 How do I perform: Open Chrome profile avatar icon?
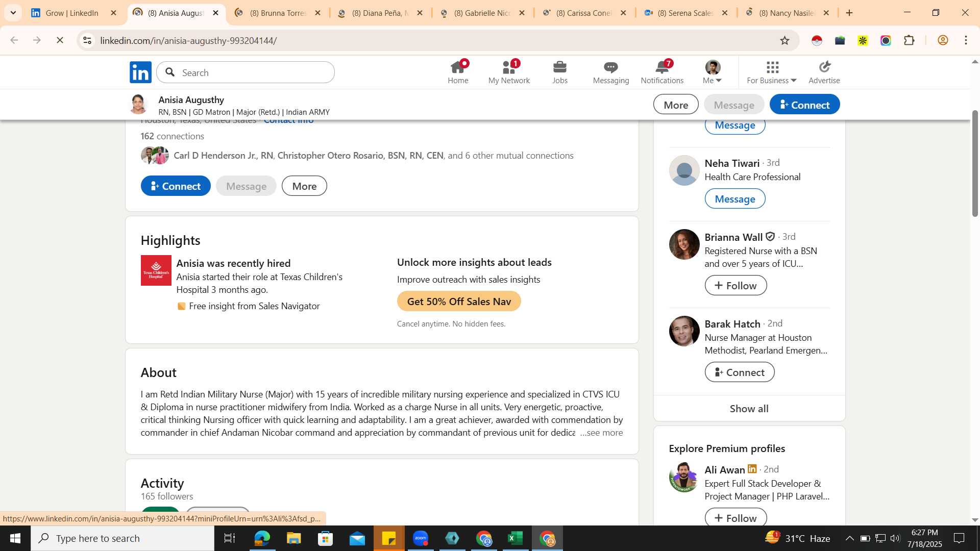[x=943, y=40]
